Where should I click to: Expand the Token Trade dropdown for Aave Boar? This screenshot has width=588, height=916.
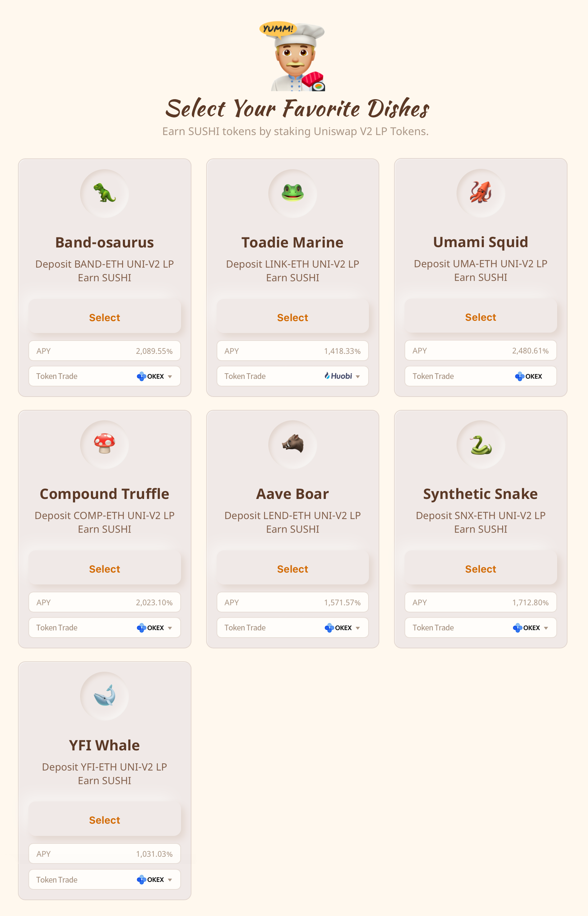[342, 628]
